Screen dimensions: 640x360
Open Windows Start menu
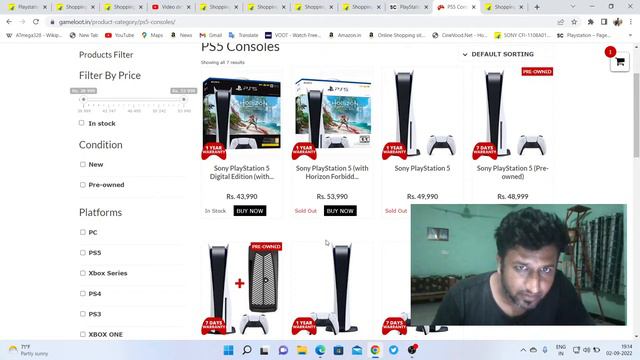click(229, 350)
